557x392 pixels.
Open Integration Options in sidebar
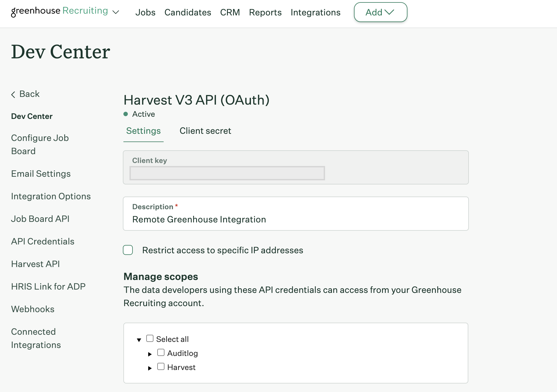tap(51, 196)
